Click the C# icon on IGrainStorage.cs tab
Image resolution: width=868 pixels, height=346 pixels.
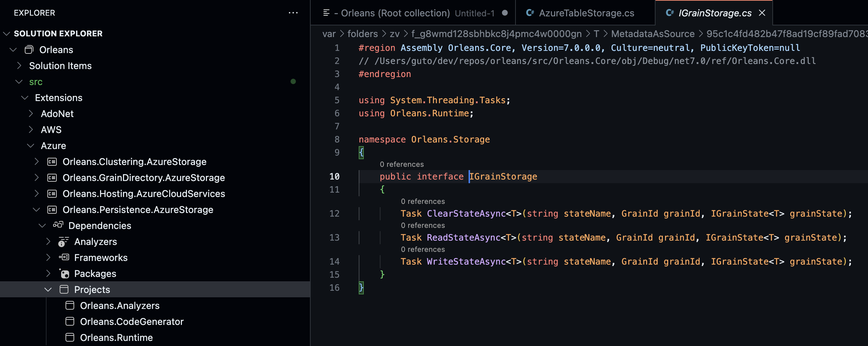coord(669,13)
